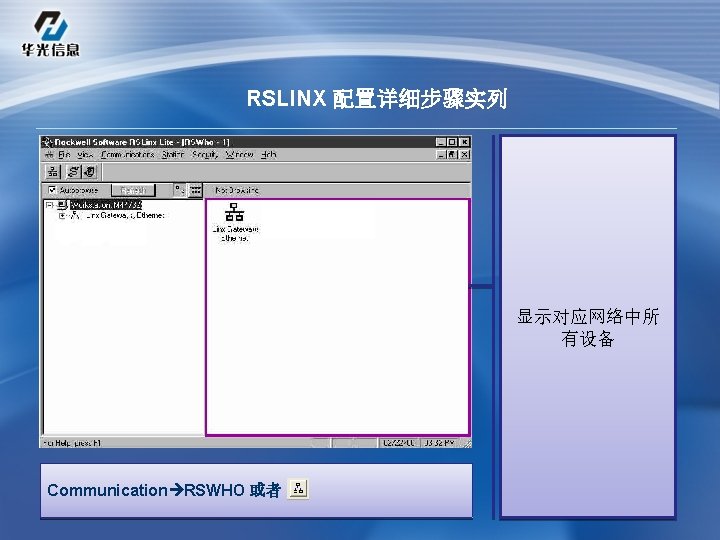Click the date field in status bar
Image resolution: width=720 pixels, height=540 pixels.
pyautogui.click(x=398, y=443)
